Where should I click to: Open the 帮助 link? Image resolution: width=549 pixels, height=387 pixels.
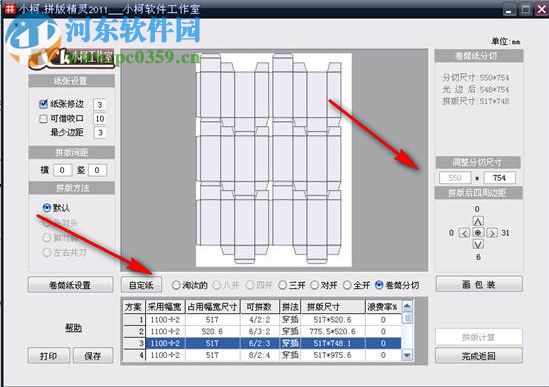(74, 328)
